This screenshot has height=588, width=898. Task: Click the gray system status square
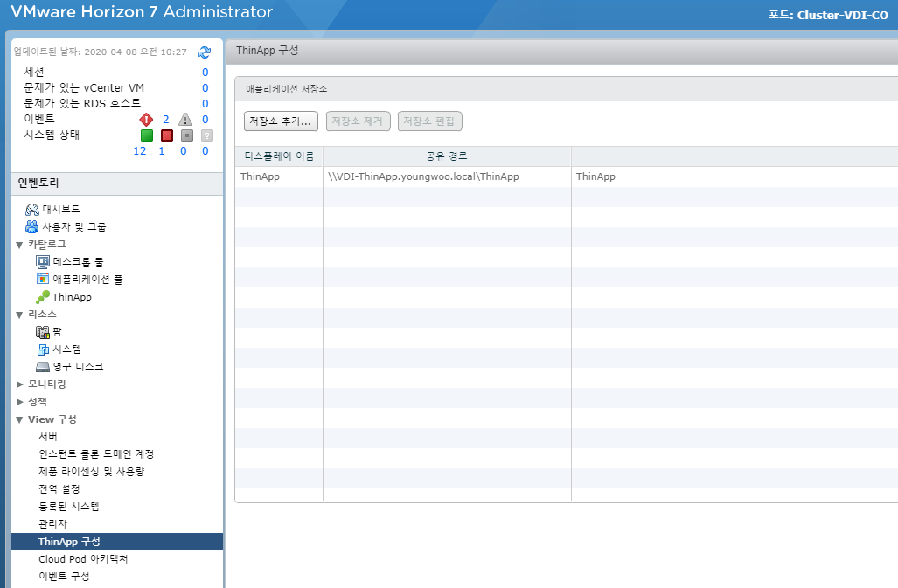point(187,135)
